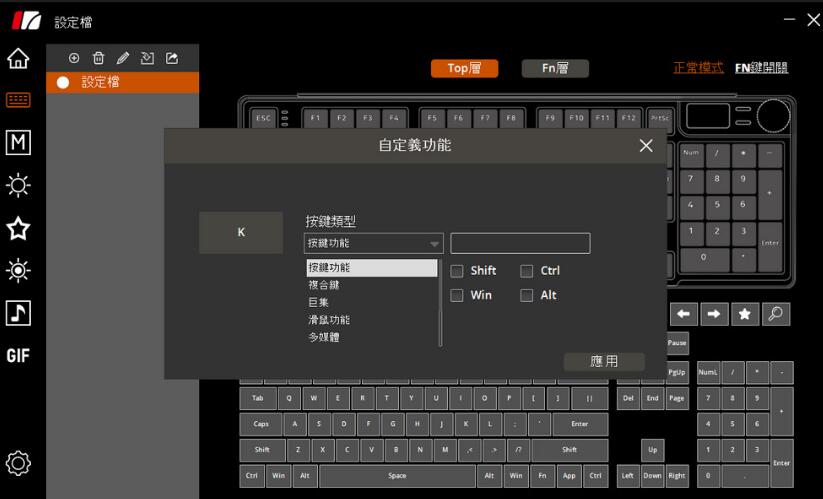
Task: Import profile icon in profile toolbar
Action: coord(147,58)
